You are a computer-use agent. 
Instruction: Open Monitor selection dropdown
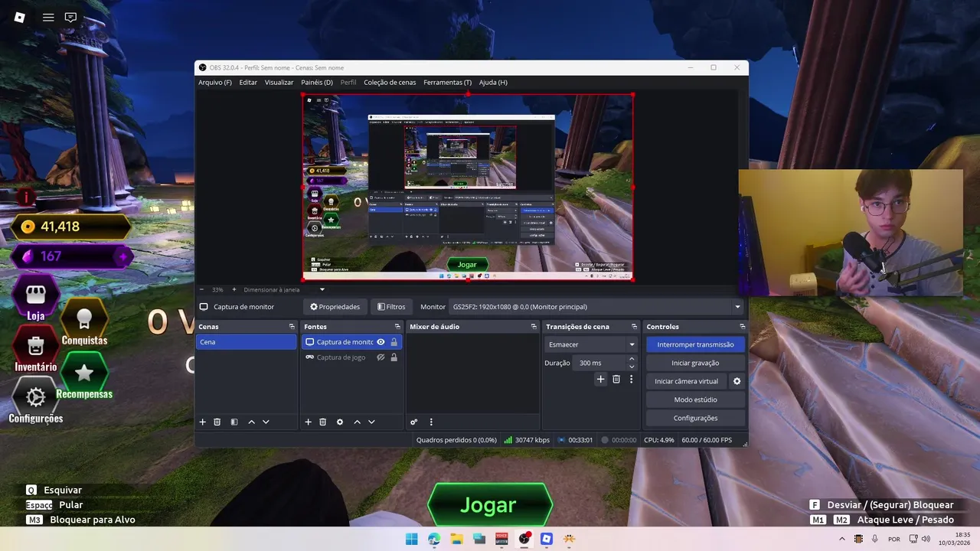pyautogui.click(x=596, y=307)
